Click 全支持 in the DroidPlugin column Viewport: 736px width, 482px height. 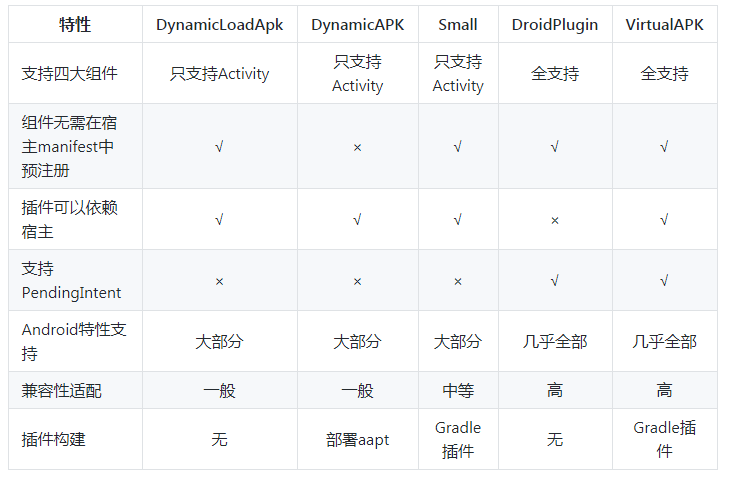pos(555,73)
